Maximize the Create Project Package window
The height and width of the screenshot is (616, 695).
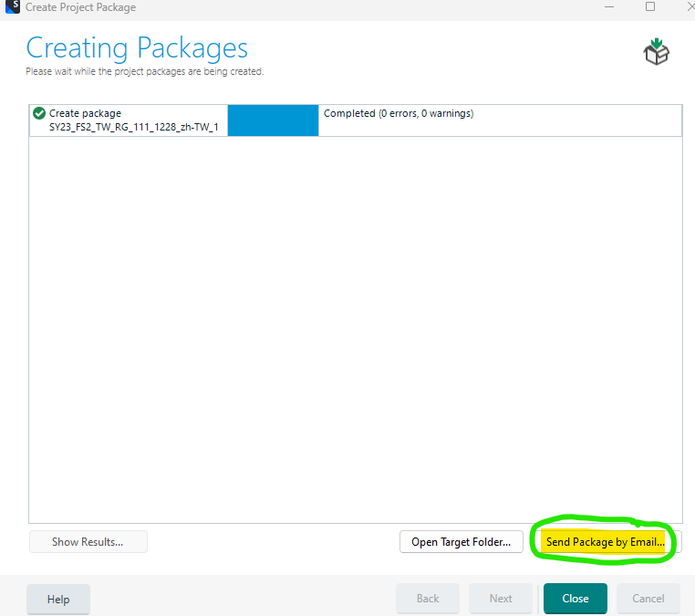[650, 6]
